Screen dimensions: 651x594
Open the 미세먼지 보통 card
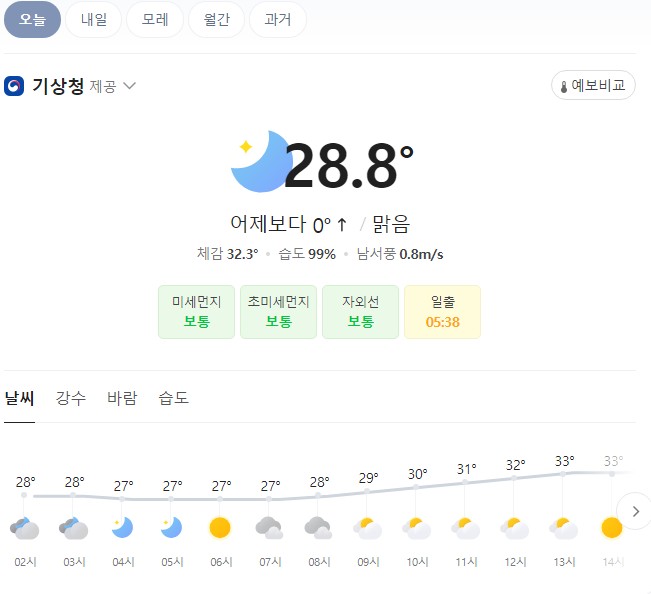196,312
